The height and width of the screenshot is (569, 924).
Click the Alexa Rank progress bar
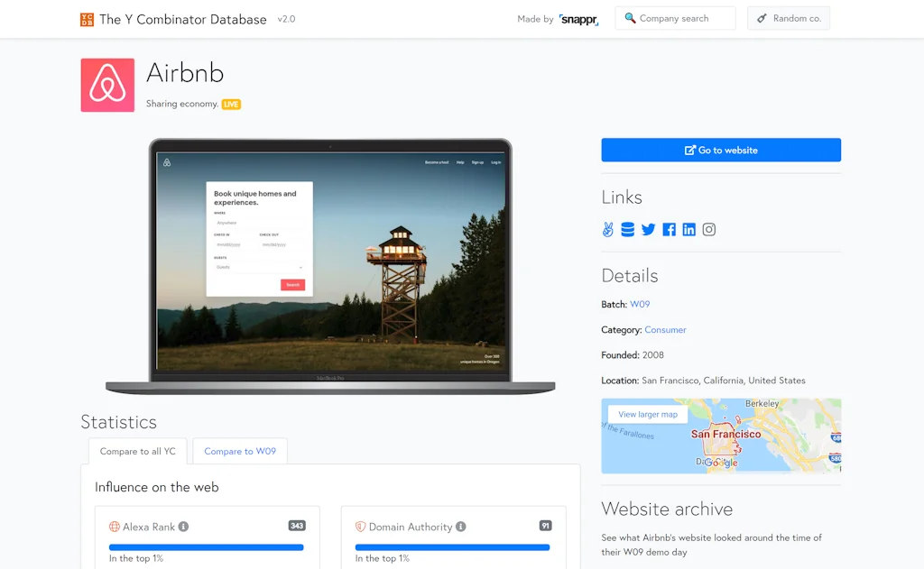[x=206, y=546]
